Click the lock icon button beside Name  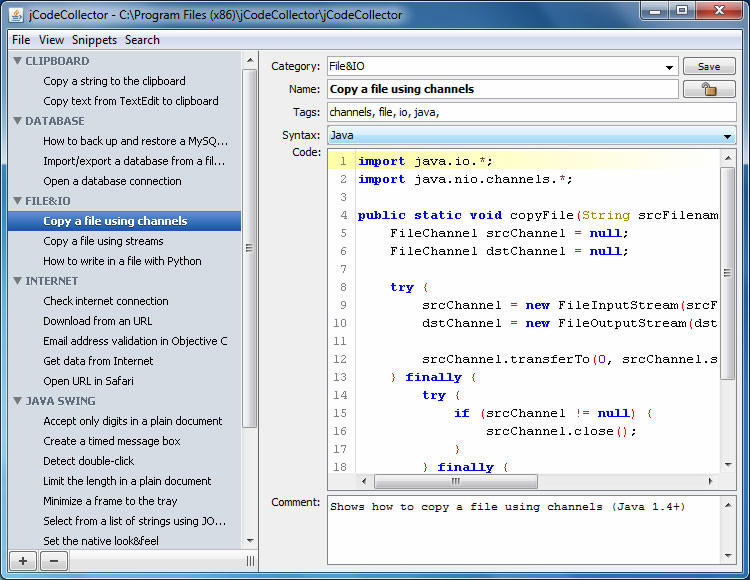(709, 89)
